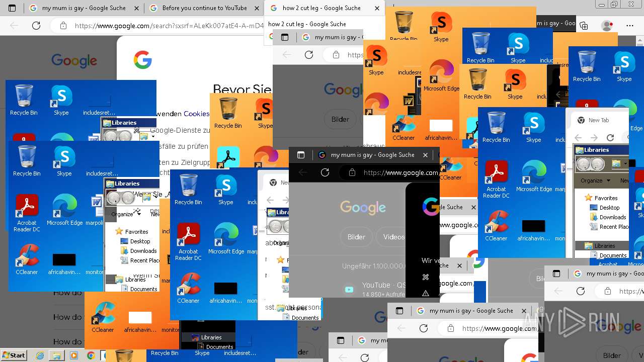The height and width of the screenshot is (362, 644).
Task: Open Google Chrome from the taskbar
Action: pyautogui.click(x=91, y=355)
